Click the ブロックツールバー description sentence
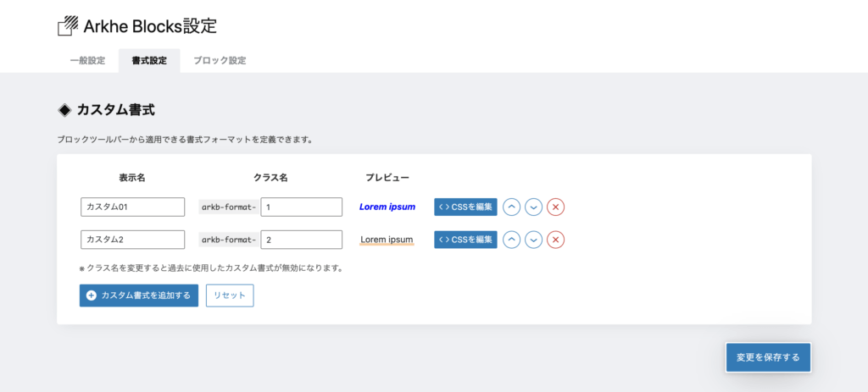Image resolution: width=868 pixels, height=392 pixels. [x=186, y=140]
